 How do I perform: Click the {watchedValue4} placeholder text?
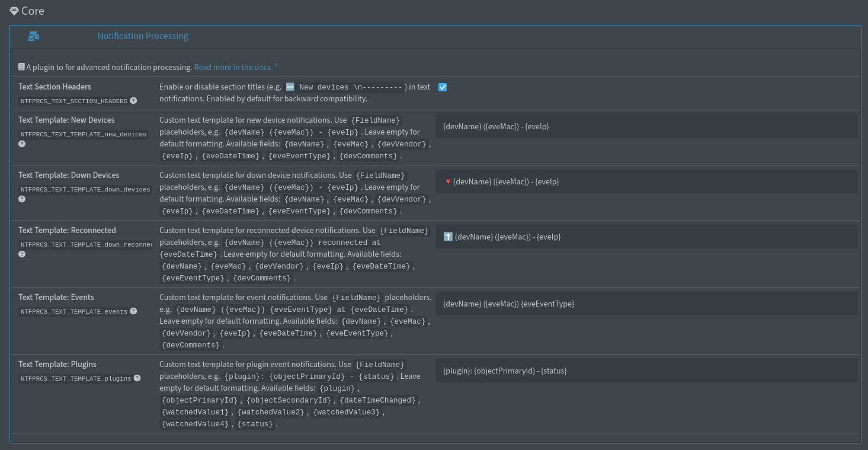195,424
